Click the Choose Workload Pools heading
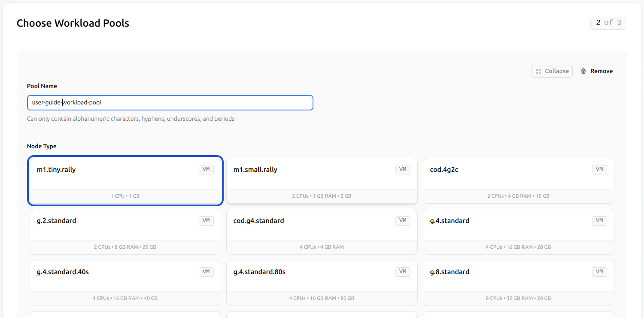Image resolution: width=644 pixels, height=318 pixels. tap(73, 23)
